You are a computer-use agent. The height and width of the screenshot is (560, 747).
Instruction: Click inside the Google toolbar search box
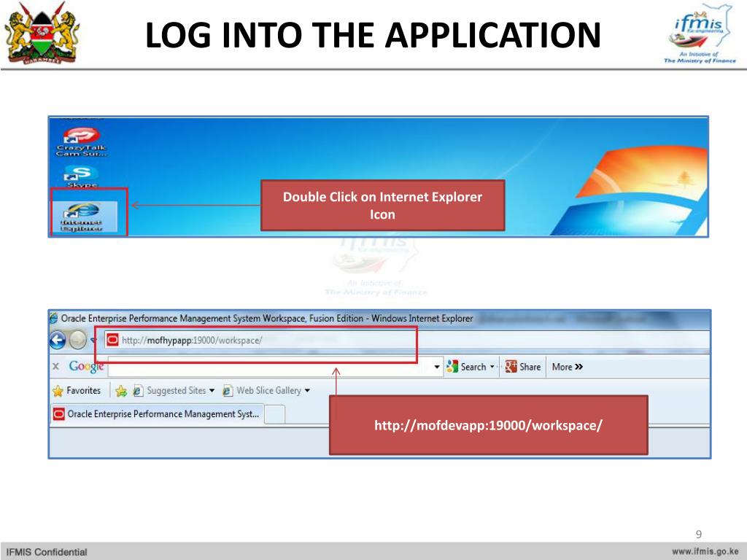coord(270,367)
